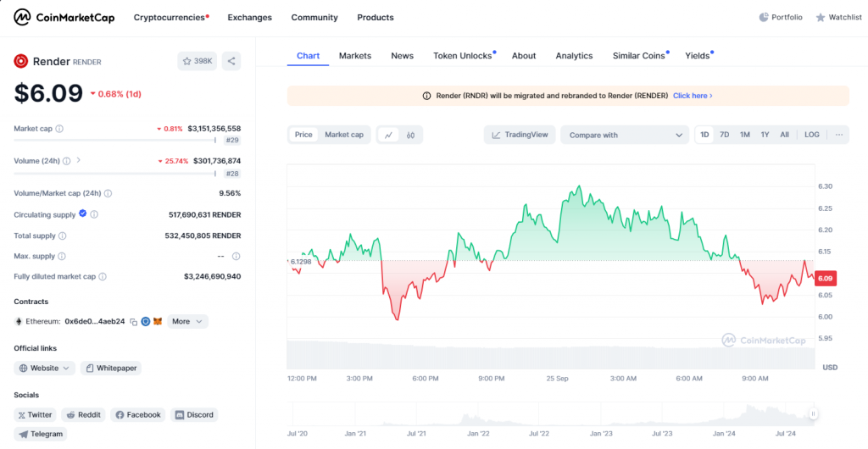Switch to the Markets tab
The height and width of the screenshot is (449, 868).
[x=355, y=56]
